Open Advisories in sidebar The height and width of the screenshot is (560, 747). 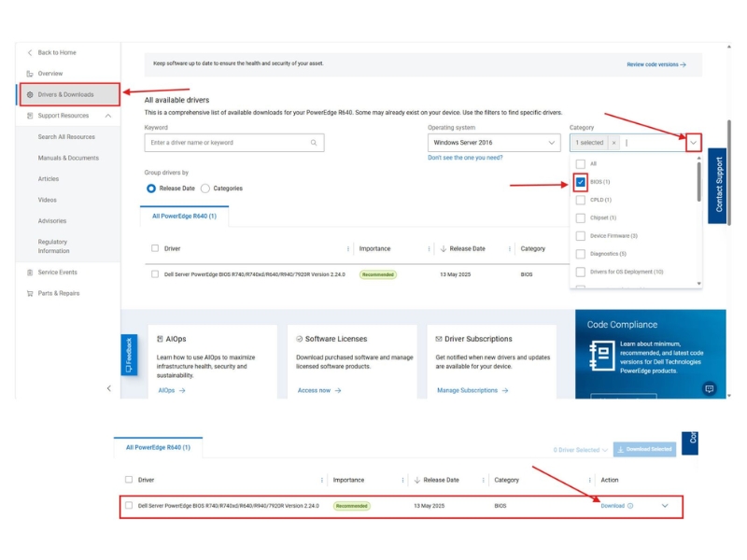pos(52,221)
